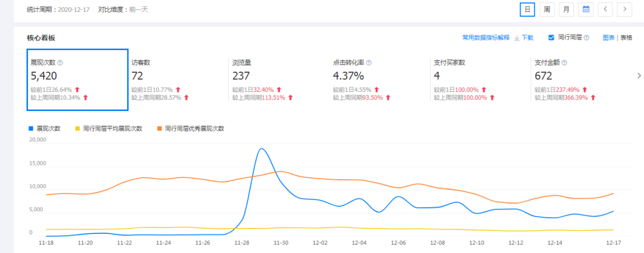The image size is (644, 253).
Task: Select the 周 weekly period tab
Action: (546, 10)
